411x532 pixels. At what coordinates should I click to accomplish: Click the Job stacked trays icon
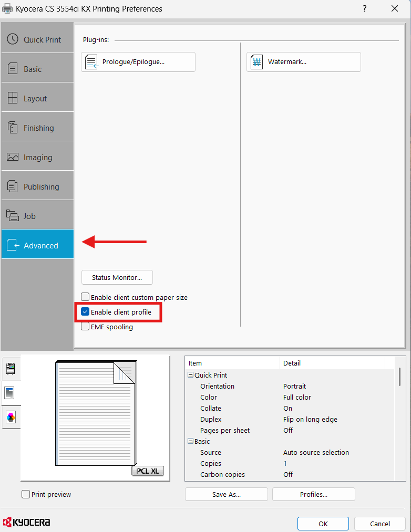[13, 215]
